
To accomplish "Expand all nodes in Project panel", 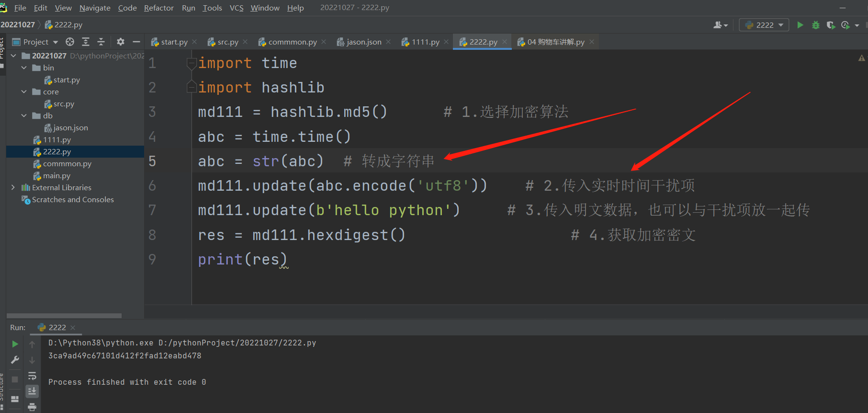I will coord(86,42).
